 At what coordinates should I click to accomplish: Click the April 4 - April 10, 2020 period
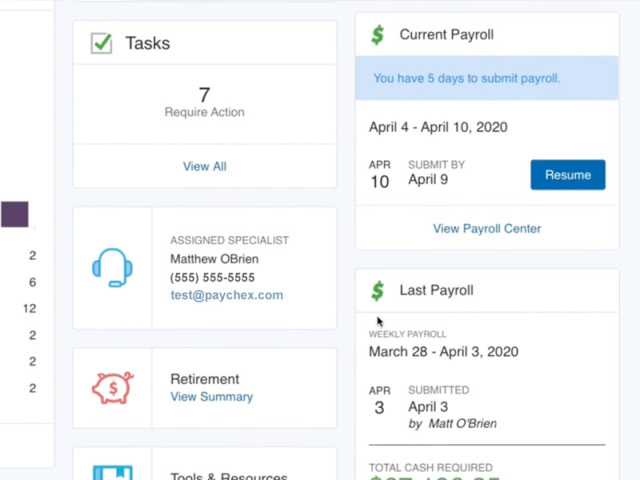(x=438, y=127)
